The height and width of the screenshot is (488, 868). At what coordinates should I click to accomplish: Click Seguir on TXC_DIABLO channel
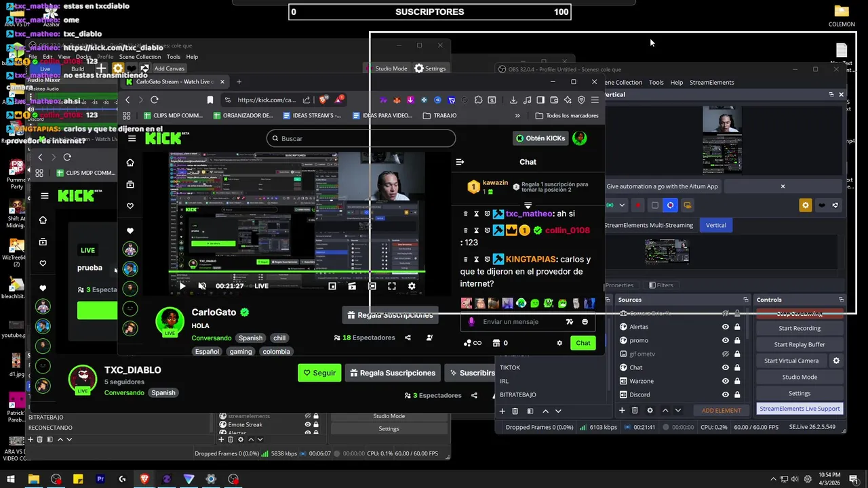319,373
